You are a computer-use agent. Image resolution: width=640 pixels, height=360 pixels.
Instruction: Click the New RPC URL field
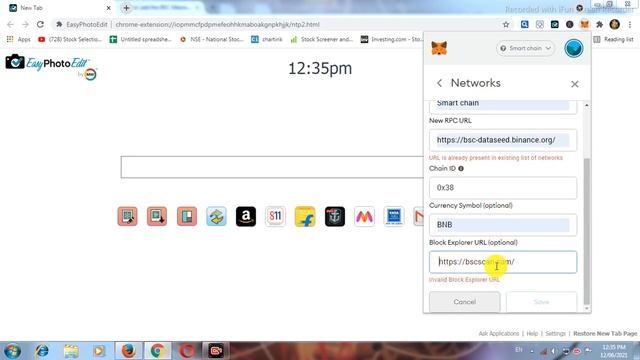(x=503, y=140)
